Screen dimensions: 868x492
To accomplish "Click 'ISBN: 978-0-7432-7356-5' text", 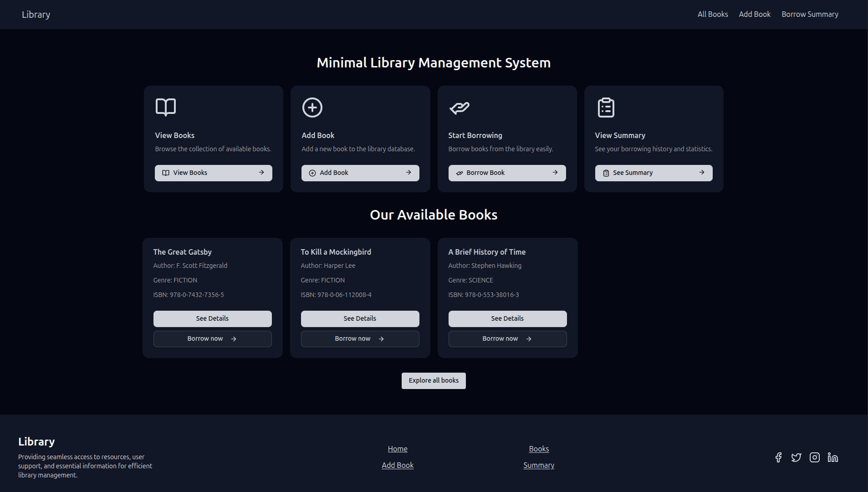I will point(189,295).
